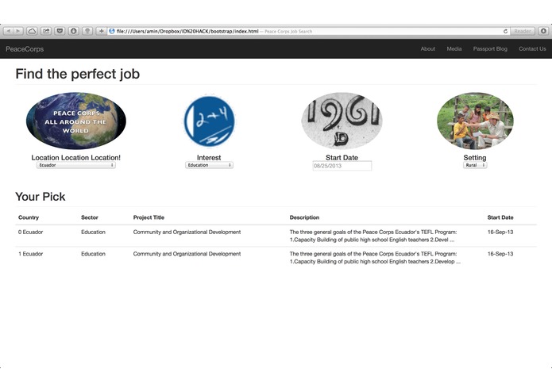Open the Contact Us nav item
552x392 pixels.
click(x=532, y=49)
